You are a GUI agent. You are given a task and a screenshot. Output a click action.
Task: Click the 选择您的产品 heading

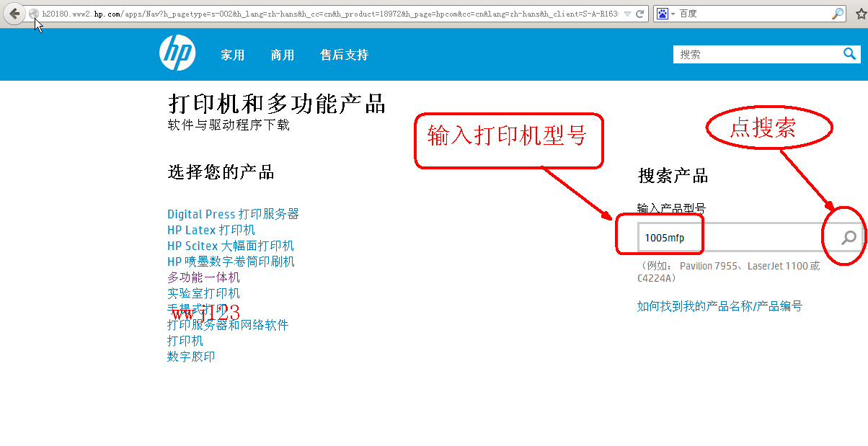221,172
